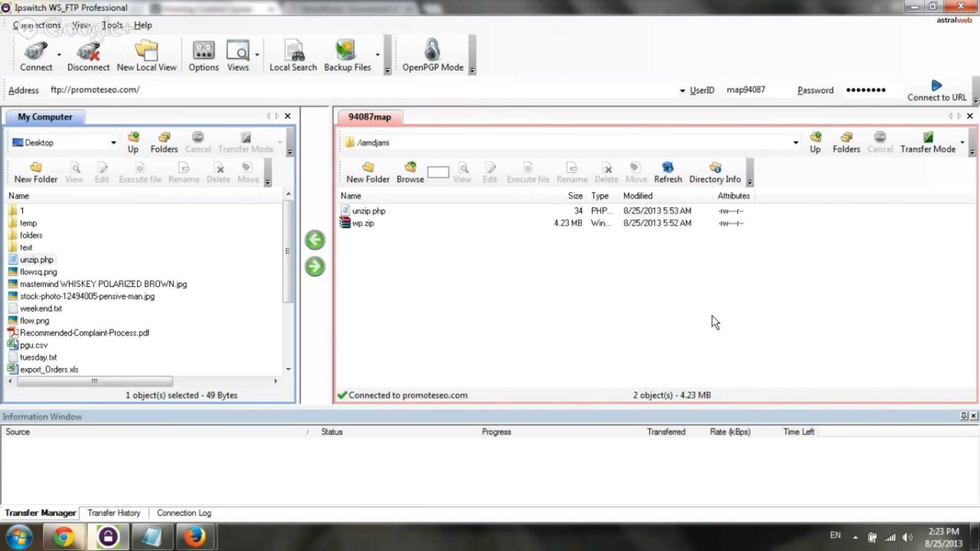Select Recommended-Complaint-Process.pdf
The image size is (980, 551).
(x=84, y=333)
